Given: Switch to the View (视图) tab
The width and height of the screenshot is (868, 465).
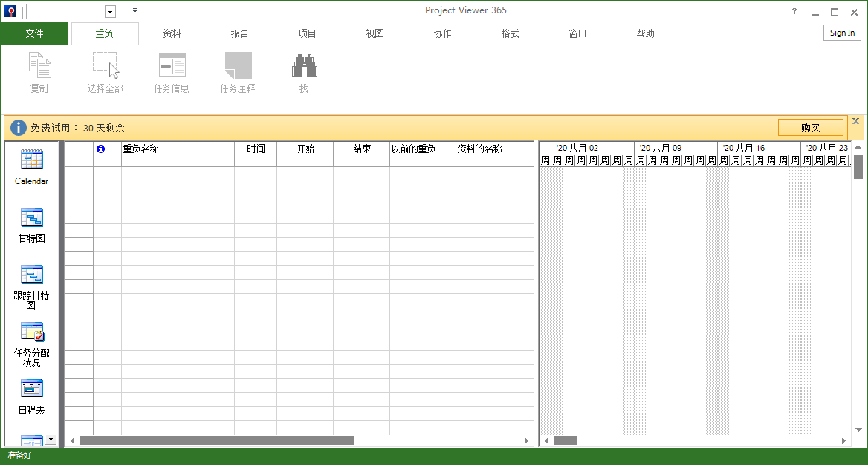Looking at the screenshot, I should [x=375, y=33].
